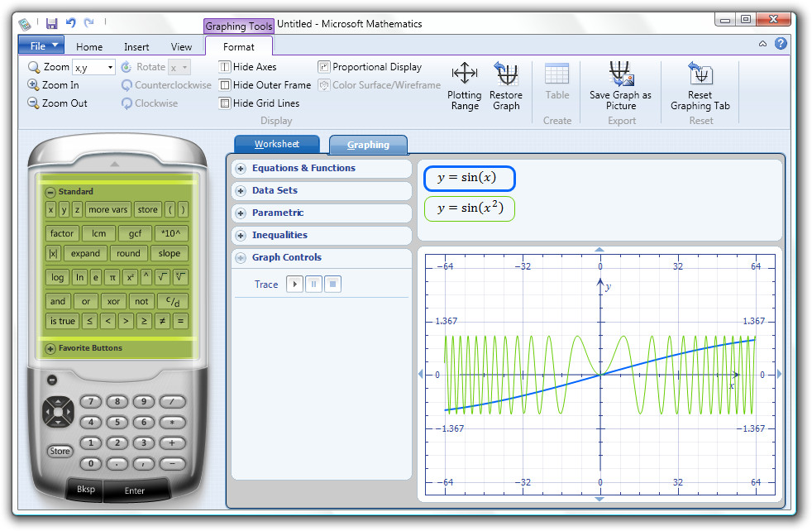Click the Counterclockwise rotate option
The image size is (812, 531).
[166, 85]
